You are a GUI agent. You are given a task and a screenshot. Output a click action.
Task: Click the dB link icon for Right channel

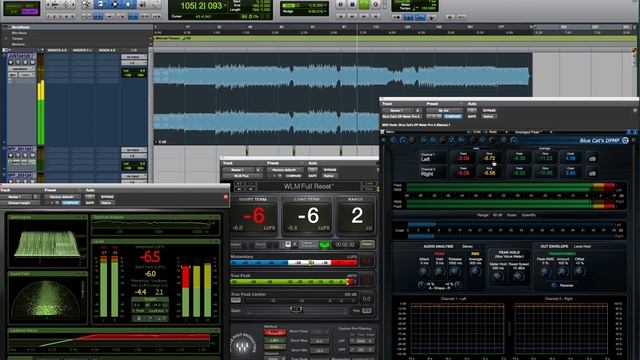[592, 173]
